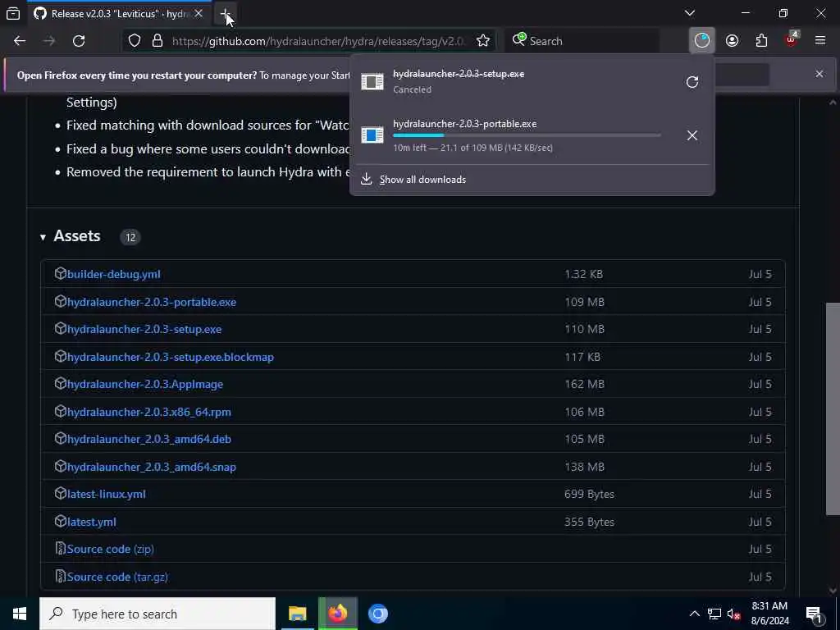Open latest-linux.yml asset
The image size is (840, 630).
106,495
